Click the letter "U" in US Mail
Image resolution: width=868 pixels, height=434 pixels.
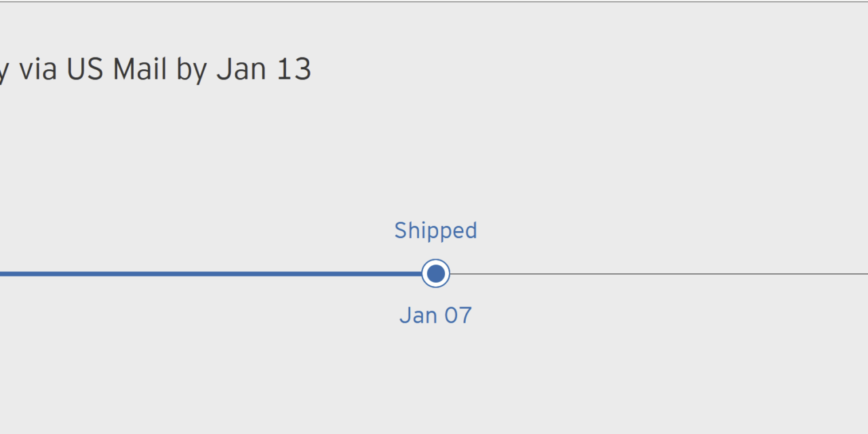coord(75,70)
